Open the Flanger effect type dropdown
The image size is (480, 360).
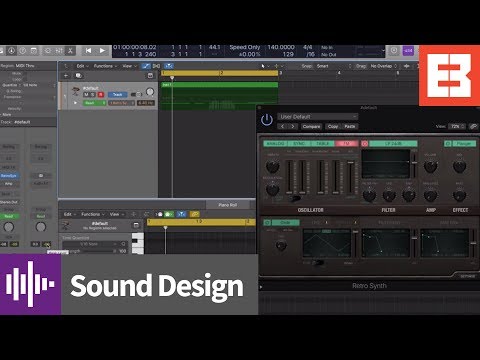pyautogui.click(x=464, y=144)
